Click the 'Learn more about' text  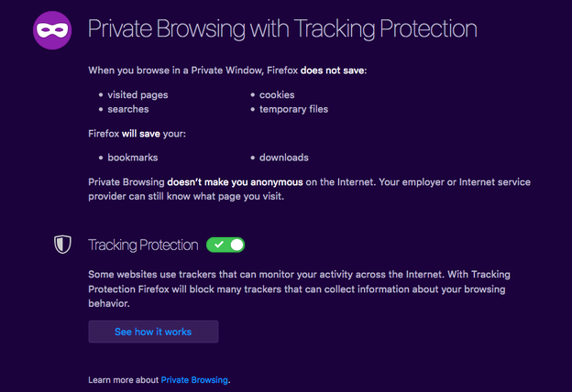coord(124,380)
